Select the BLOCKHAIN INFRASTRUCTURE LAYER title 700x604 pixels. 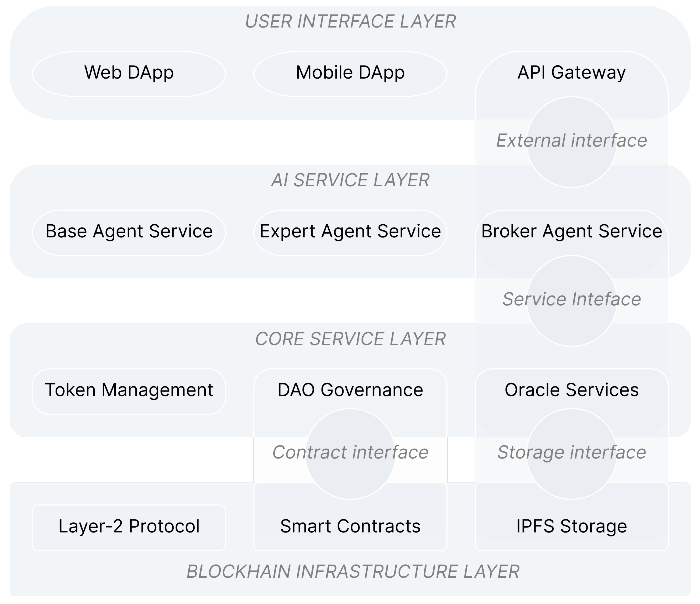pos(353,572)
